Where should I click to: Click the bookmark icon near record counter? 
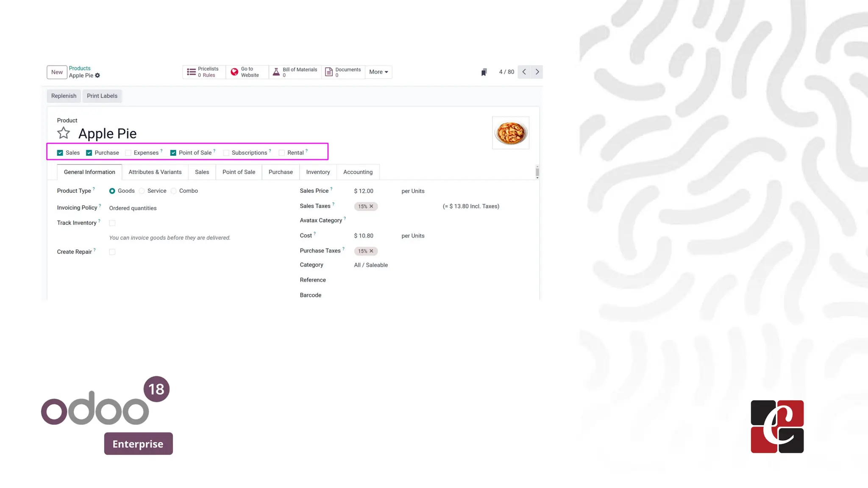click(x=484, y=72)
